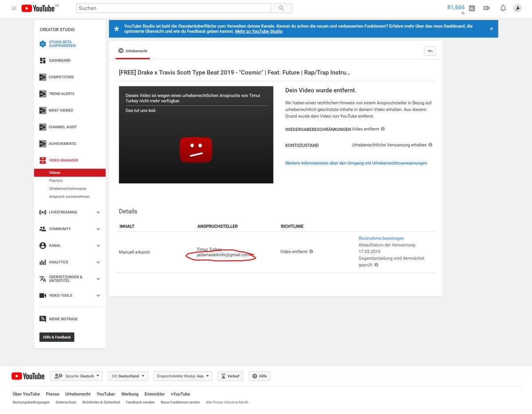Show info for Urheberrechtliche Verwarnung erhalten
Image resolution: width=532 pixels, height=414 pixels.
430,145
